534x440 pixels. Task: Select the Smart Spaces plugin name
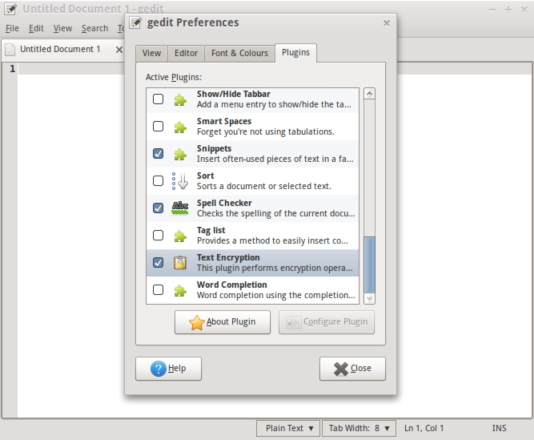point(224,121)
